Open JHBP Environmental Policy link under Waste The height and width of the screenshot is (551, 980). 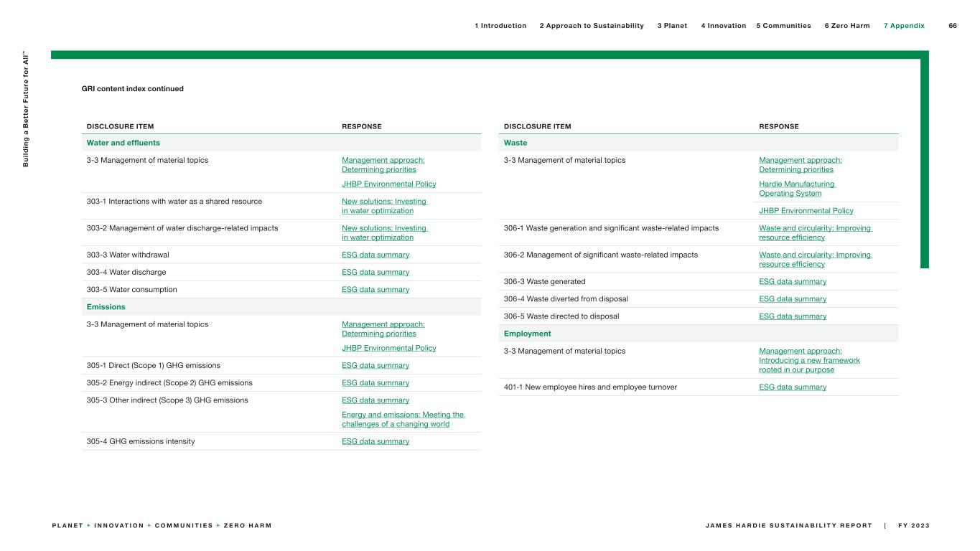[x=806, y=211]
